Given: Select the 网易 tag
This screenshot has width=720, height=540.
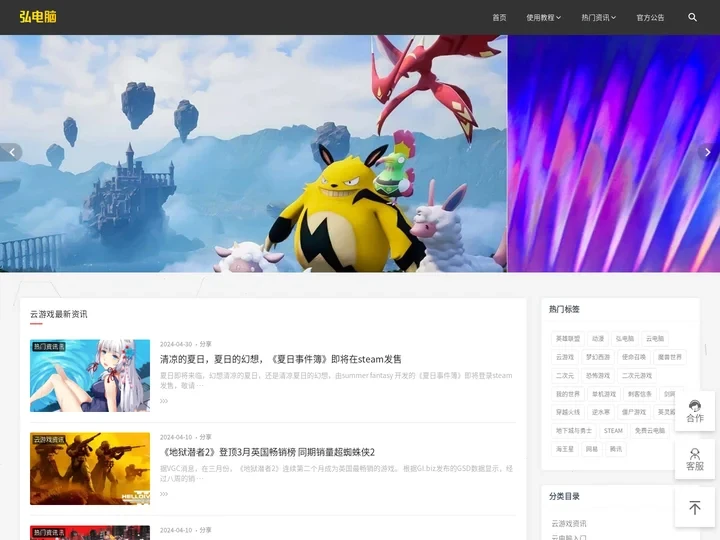Looking at the screenshot, I should (592, 449).
